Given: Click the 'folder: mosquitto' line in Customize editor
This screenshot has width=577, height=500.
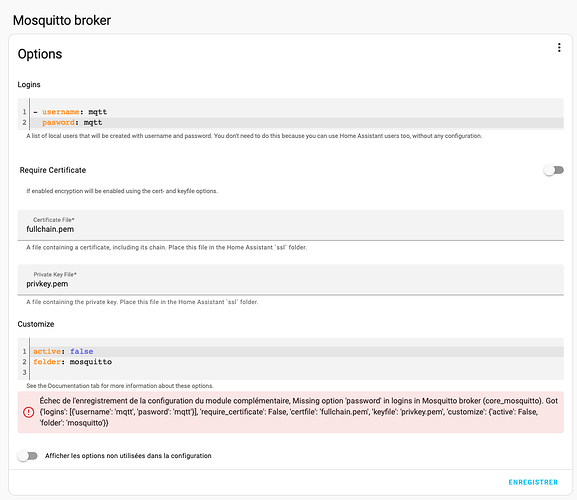Looking at the screenshot, I should (298, 362).
